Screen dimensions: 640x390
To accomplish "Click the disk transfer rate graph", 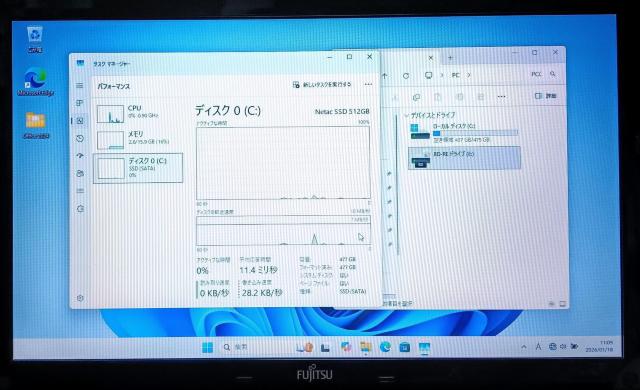I will [x=283, y=230].
